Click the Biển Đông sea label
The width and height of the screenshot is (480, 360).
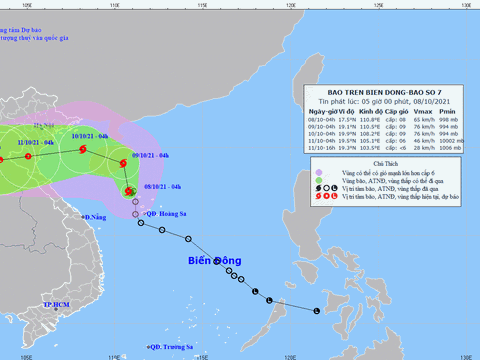click(x=215, y=261)
